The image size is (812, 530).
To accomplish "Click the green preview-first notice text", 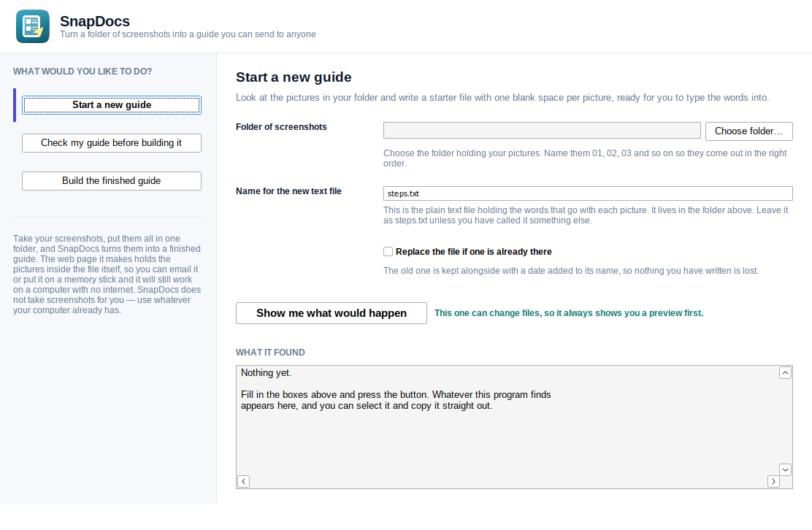I will pos(569,313).
